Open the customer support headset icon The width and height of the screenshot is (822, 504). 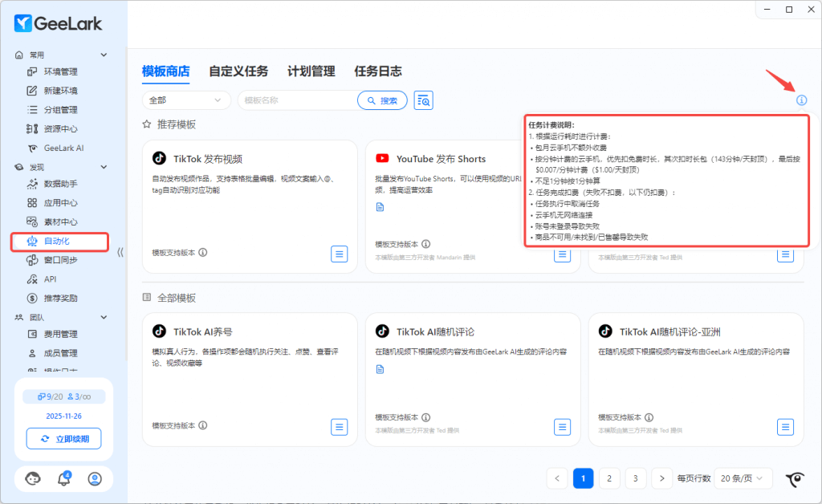point(33,478)
